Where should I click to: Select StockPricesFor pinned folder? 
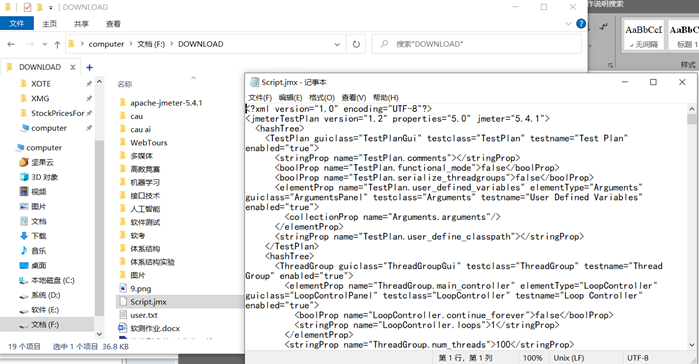58,113
